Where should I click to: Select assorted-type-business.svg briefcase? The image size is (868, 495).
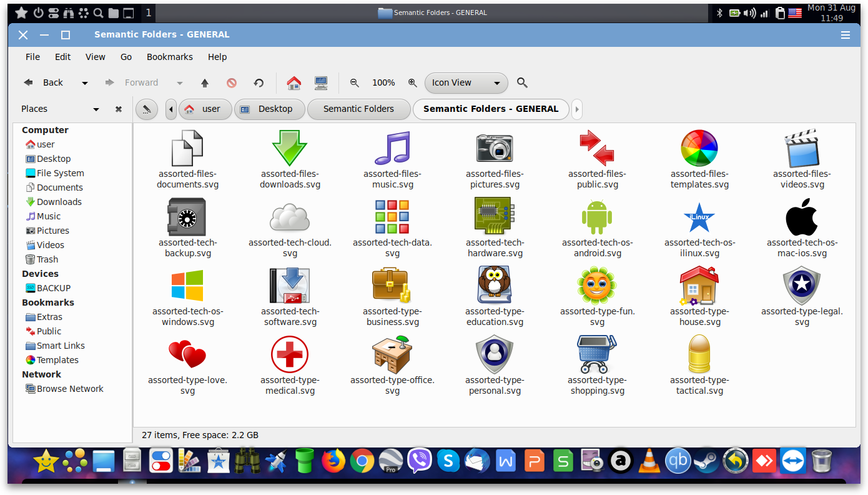click(391, 286)
